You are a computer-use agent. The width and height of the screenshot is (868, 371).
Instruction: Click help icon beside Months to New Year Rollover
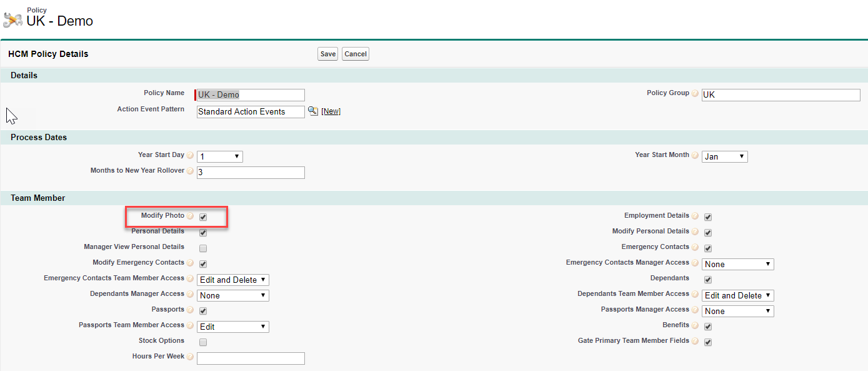point(190,171)
